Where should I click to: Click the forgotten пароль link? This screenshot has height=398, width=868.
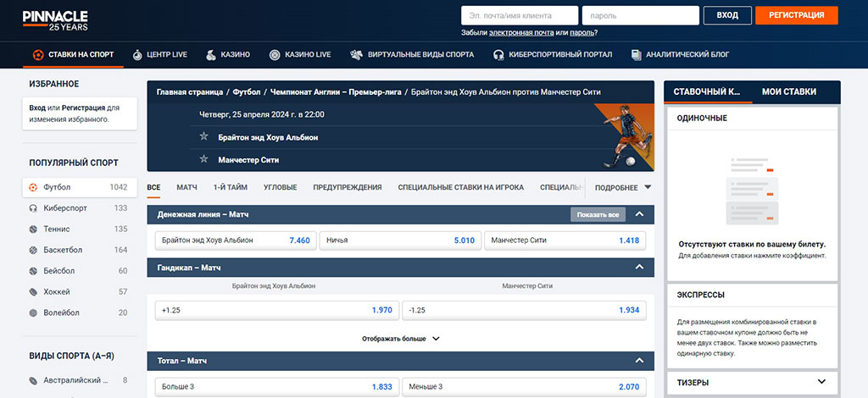click(581, 33)
